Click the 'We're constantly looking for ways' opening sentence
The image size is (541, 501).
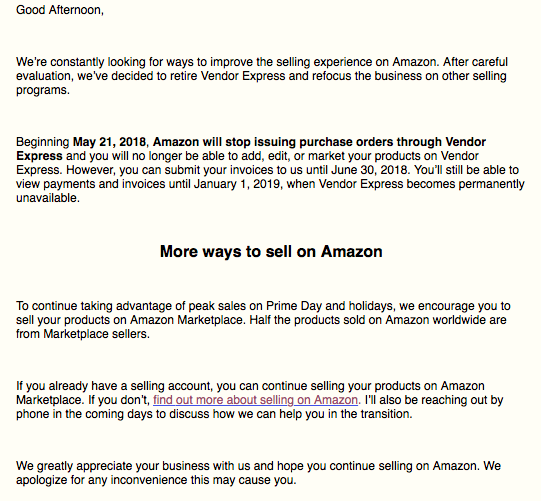tap(105, 62)
